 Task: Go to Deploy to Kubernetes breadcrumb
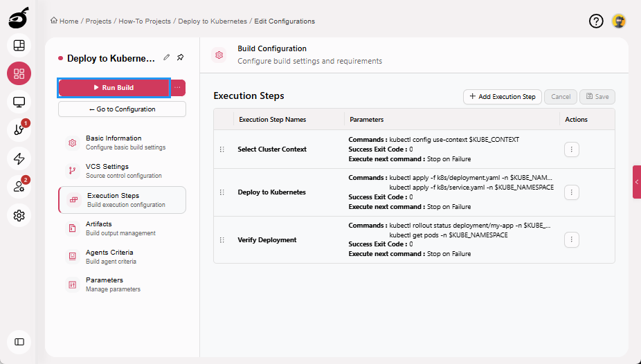pos(213,21)
